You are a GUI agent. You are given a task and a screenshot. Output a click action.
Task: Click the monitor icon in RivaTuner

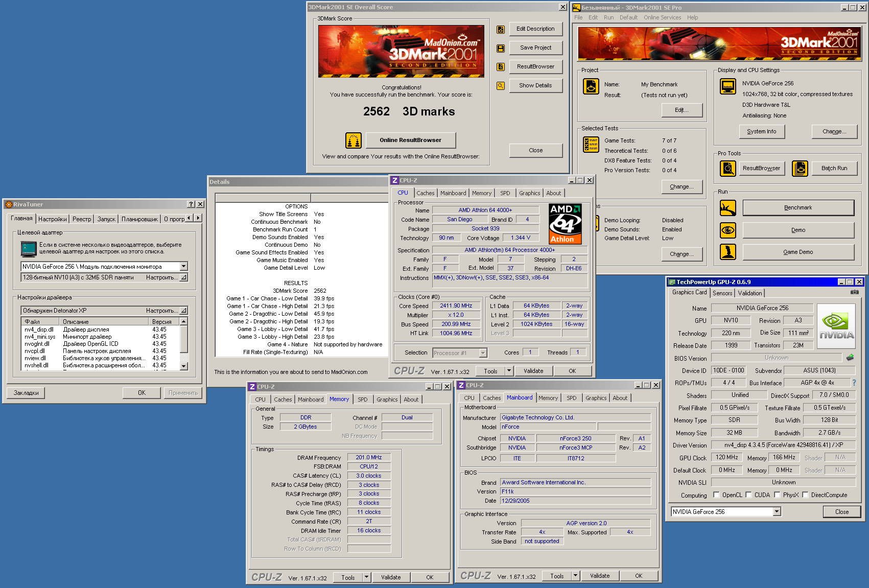click(x=29, y=249)
